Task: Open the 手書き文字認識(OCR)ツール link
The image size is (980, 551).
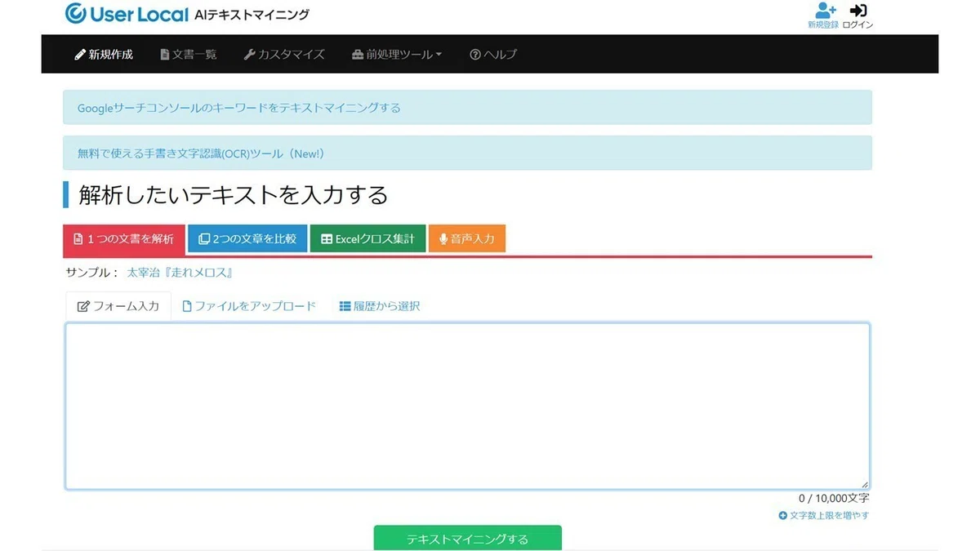Action: point(201,153)
